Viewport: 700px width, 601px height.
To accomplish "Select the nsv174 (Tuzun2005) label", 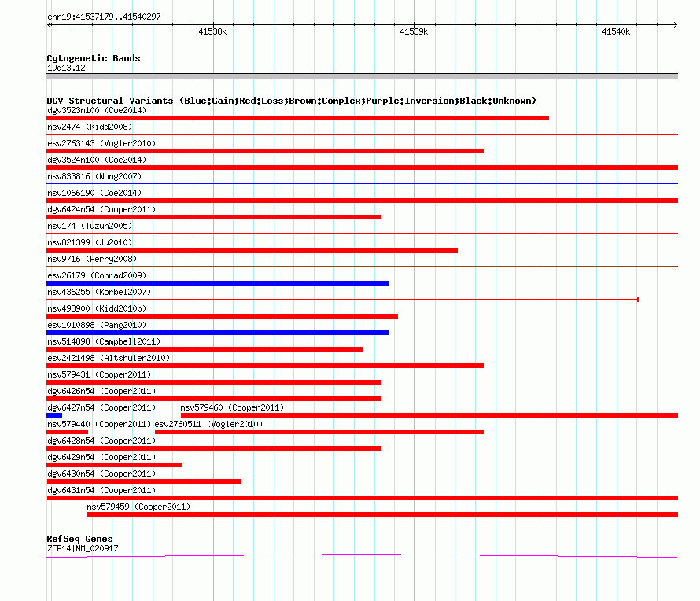I will pos(90,226).
